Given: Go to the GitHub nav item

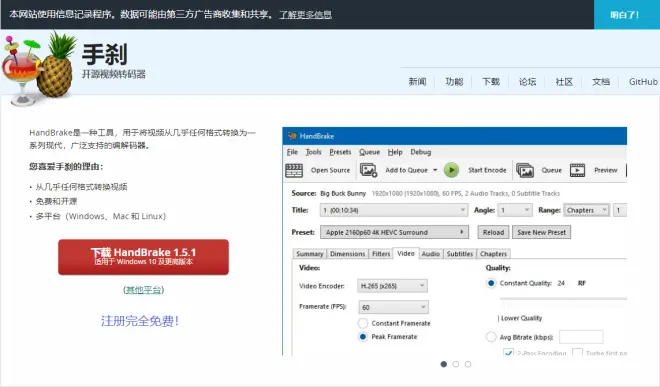Looking at the screenshot, I should point(643,82).
